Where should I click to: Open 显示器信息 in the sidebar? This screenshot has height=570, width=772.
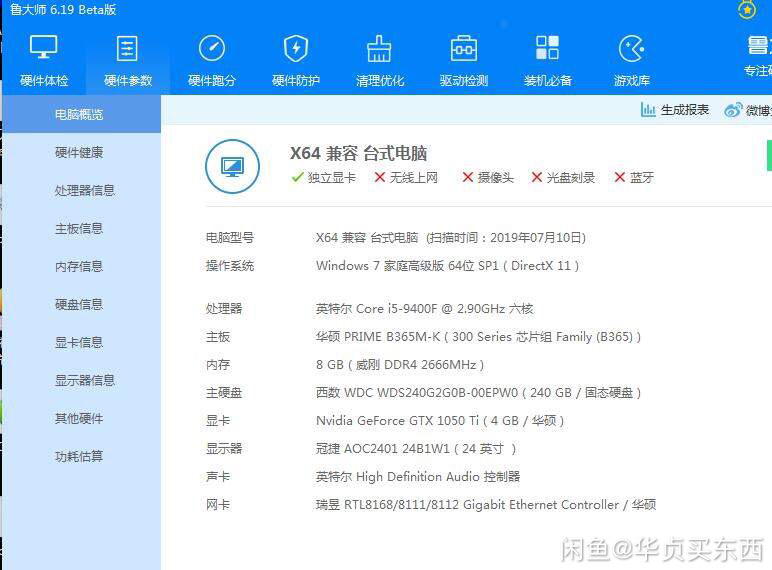pyautogui.click(x=85, y=380)
